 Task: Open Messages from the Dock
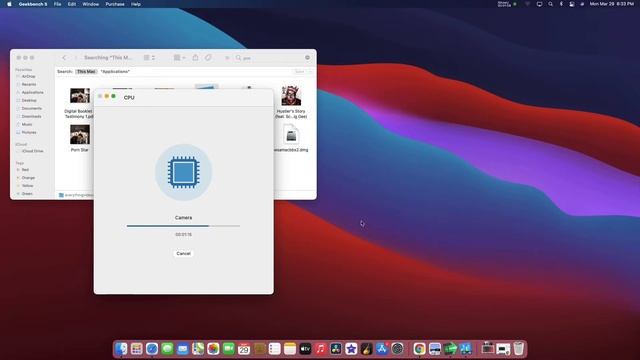coord(167,349)
